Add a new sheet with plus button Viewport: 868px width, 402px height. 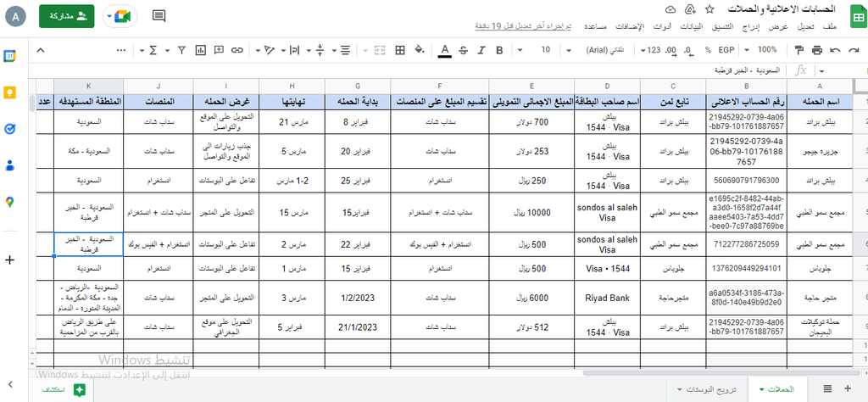(848, 388)
